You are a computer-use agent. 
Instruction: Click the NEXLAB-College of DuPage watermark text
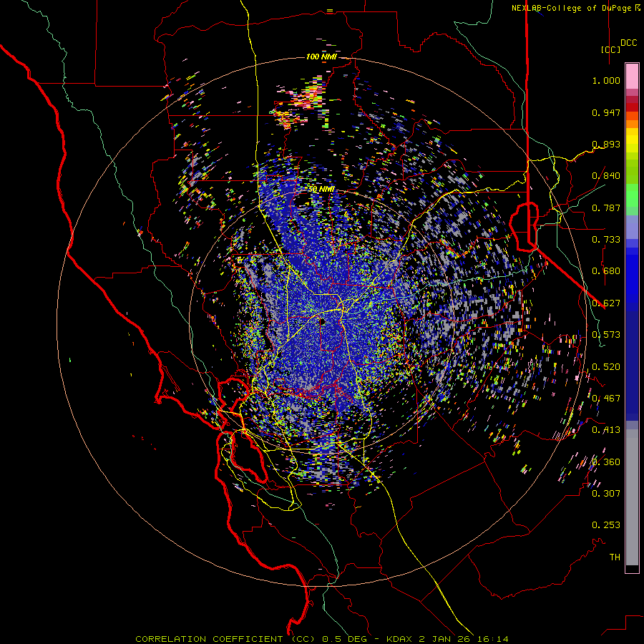575,8
